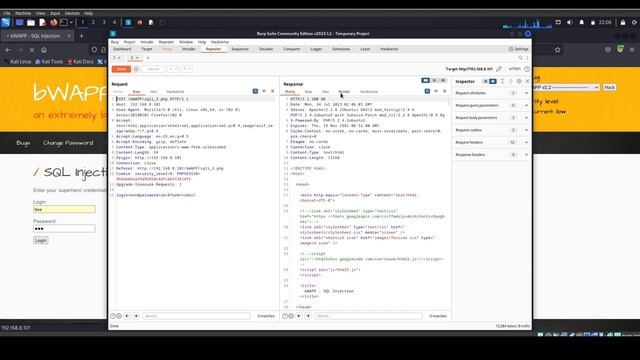Image resolution: width=640 pixels, height=360 pixels.
Task: Focus the Response search field
Action: (x=368, y=316)
